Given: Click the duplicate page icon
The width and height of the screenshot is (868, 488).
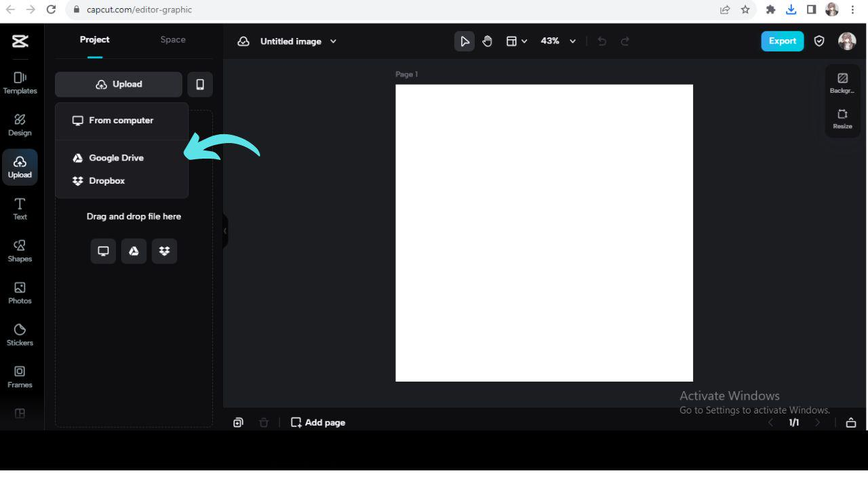Looking at the screenshot, I should point(238,422).
